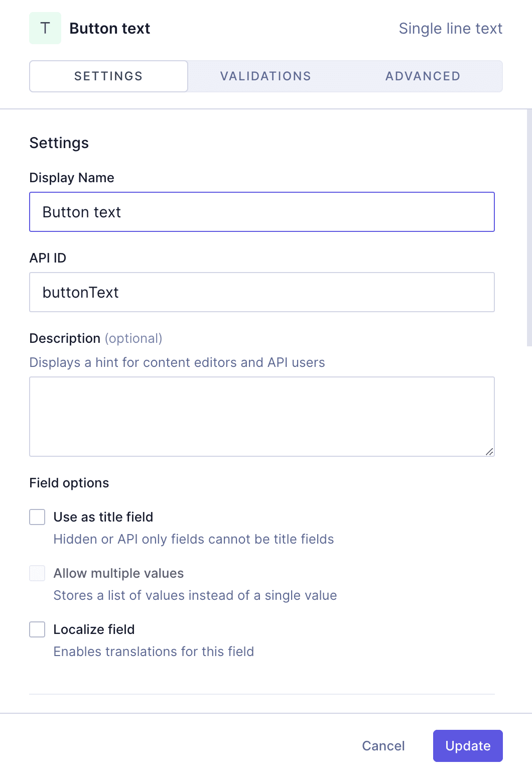This screenshot has height=775, width=532.
Task: Focus the Description textarea
Action: 262,416
